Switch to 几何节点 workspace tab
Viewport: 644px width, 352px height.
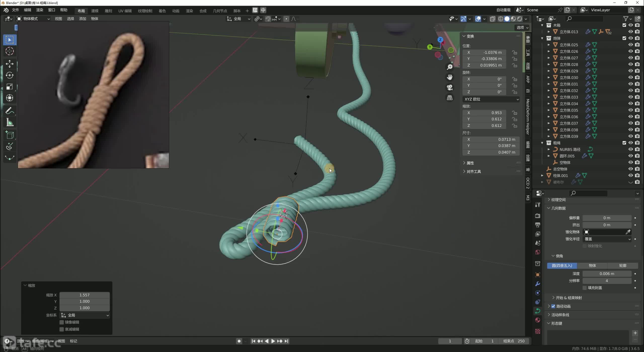(220, 11)
